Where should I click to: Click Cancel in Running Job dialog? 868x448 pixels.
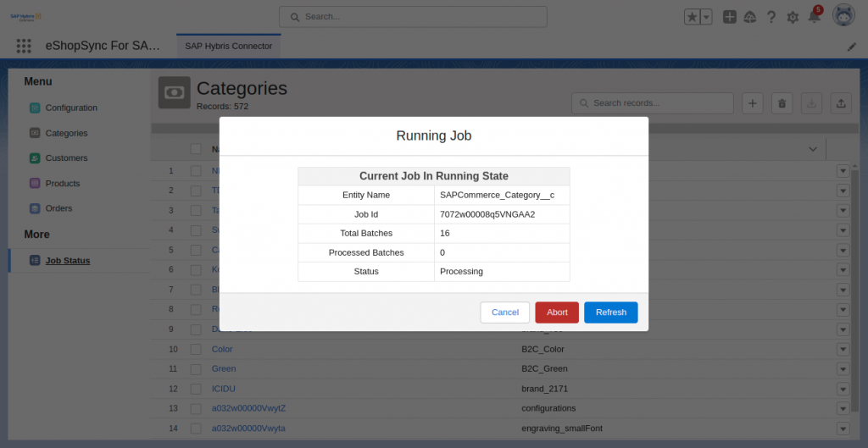point(505,312)
